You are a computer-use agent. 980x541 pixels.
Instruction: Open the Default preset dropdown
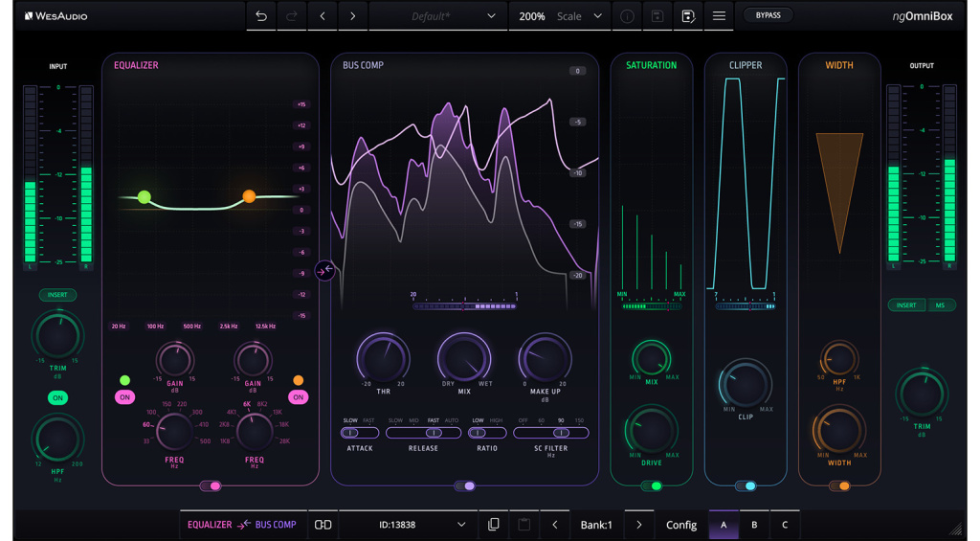pyautogui.click(x=437, y=16)
